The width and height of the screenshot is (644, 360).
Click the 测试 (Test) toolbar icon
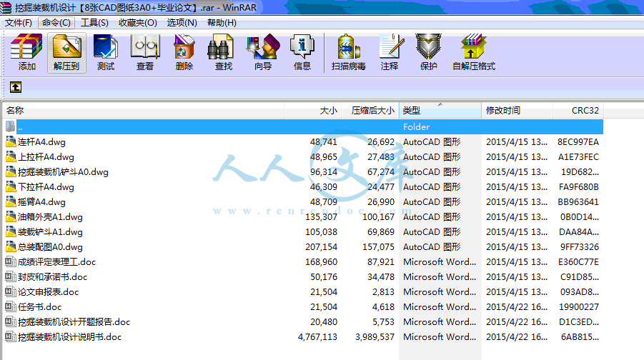click(x=106, y=46)
